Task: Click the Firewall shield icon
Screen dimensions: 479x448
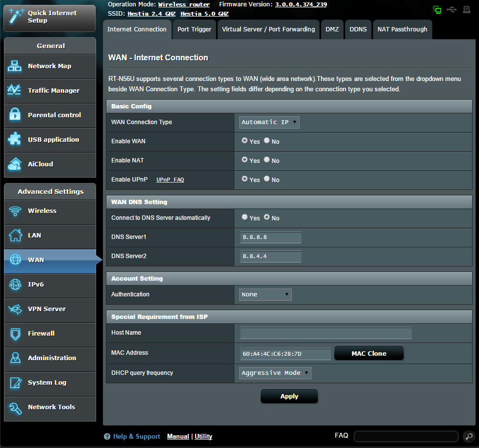Action: point(15,334)
